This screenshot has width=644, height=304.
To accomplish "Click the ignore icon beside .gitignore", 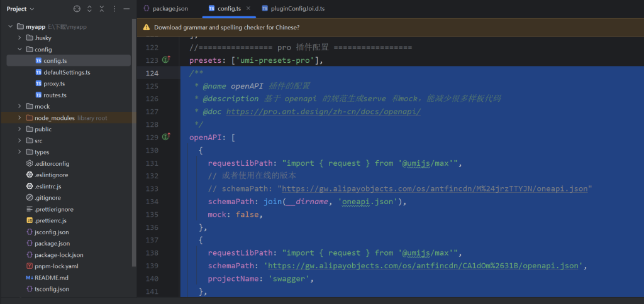I will pos(30,198).
